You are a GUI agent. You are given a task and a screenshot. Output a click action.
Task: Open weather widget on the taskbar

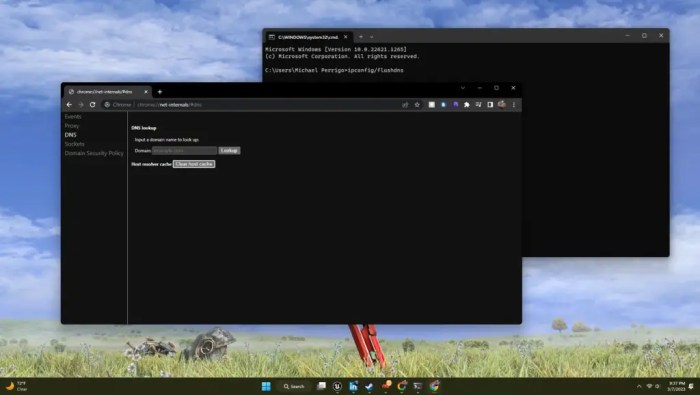point(17,386)
